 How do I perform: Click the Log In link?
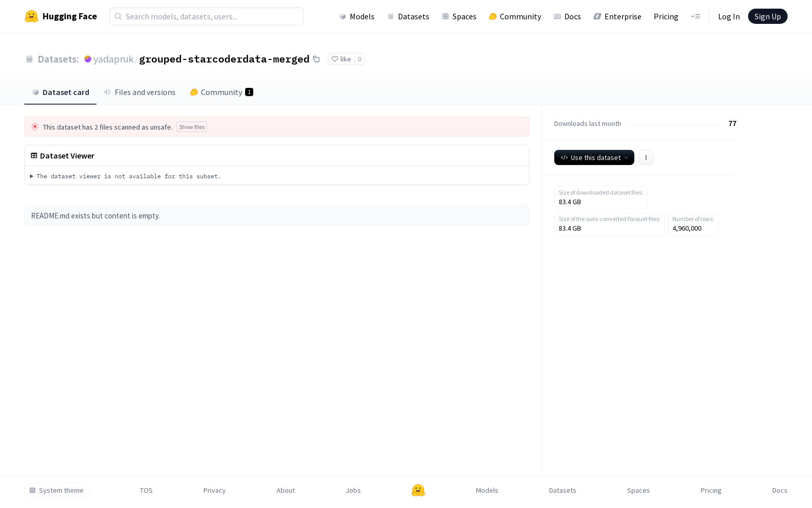[x=729, y=16]
